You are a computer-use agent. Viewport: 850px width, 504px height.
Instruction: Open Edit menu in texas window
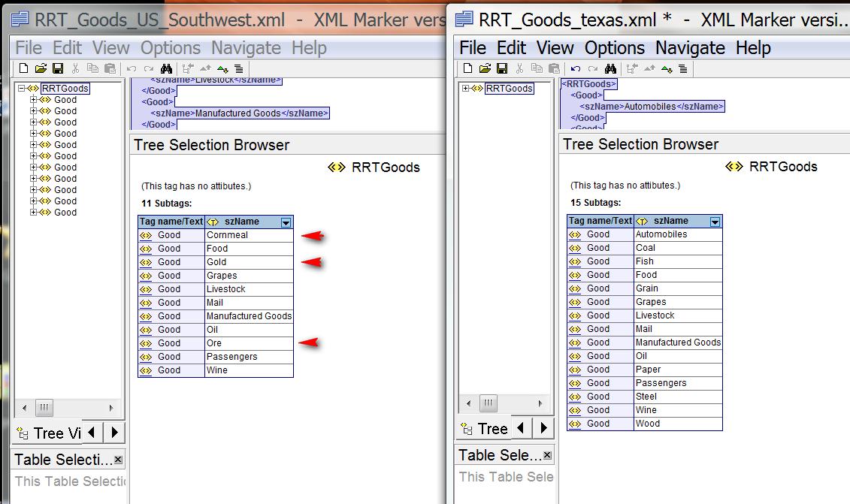511,47
